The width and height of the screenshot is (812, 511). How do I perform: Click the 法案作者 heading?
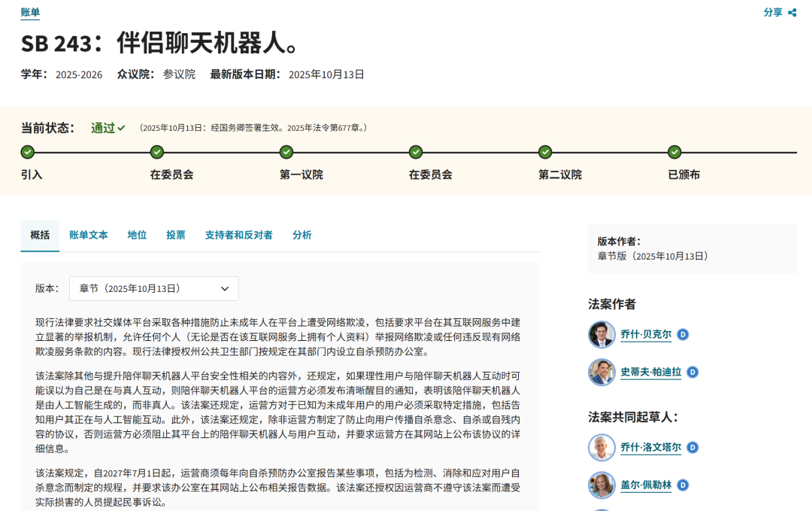611,304
